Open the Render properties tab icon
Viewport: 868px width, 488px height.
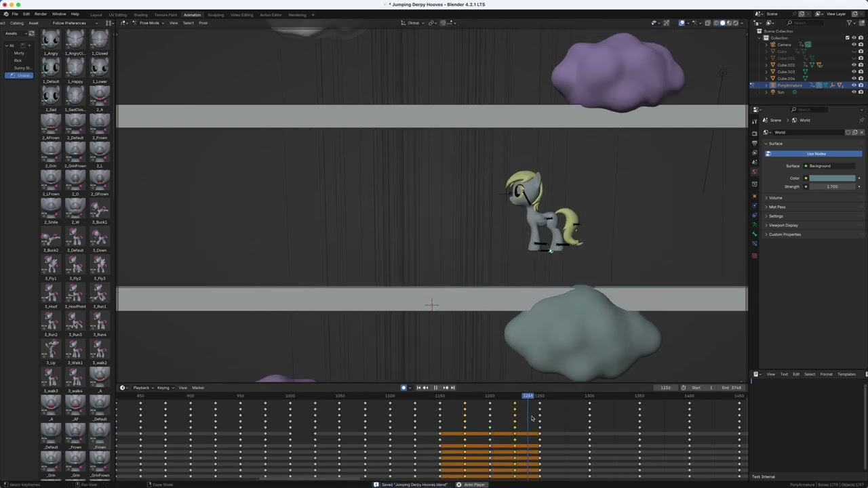pos(755,134)
